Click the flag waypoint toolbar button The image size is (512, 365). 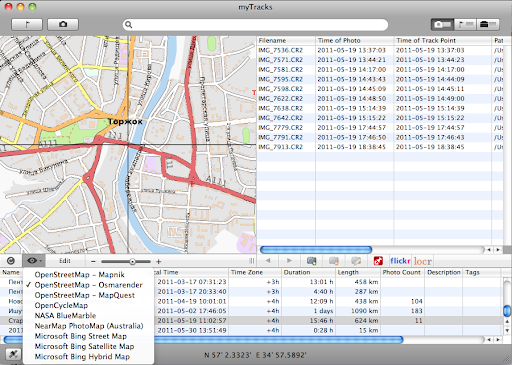click(27, 24)
